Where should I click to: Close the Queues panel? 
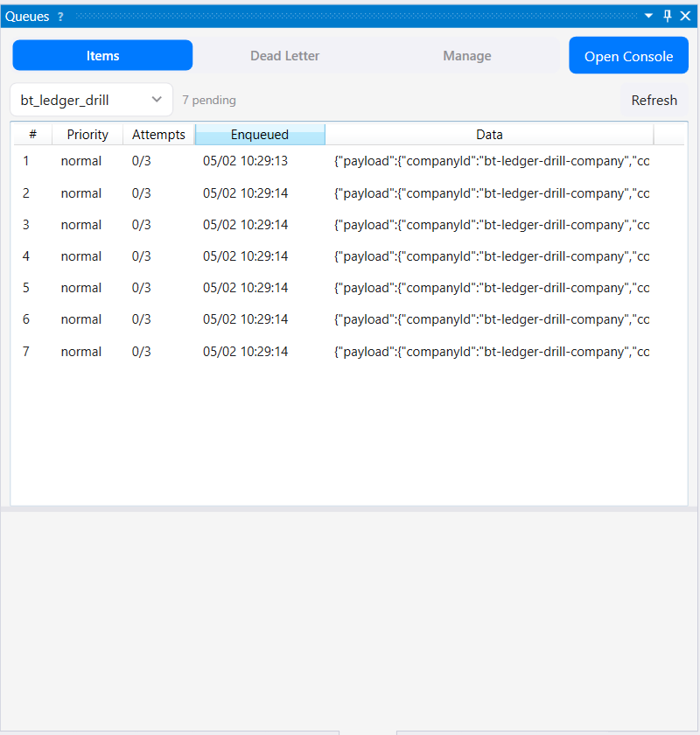(685, 16)
